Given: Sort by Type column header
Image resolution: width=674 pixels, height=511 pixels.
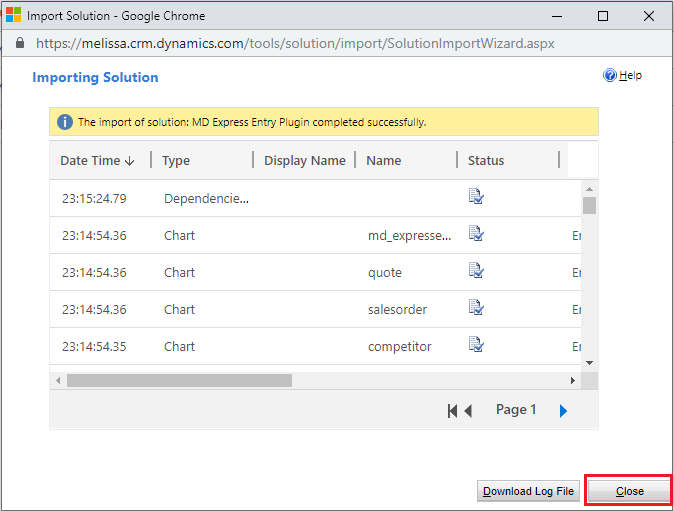Looking at the screenshot, I should click(x=176, y=160).
